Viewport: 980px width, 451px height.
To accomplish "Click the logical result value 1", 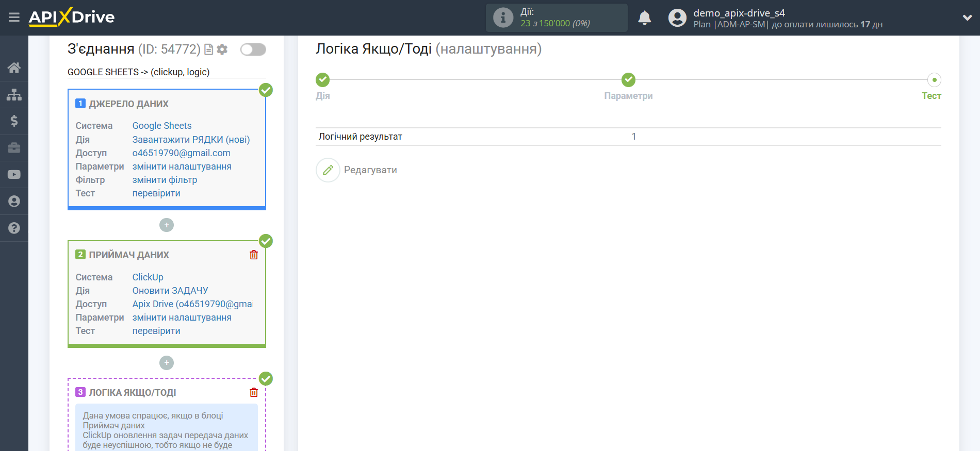I will pos(634,137).
